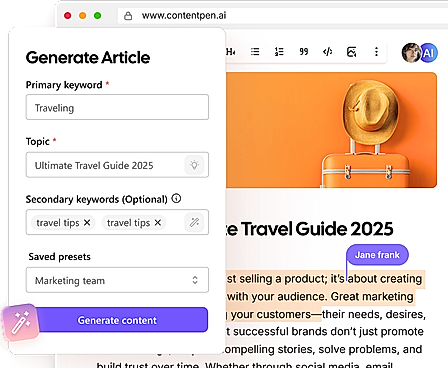This screenshot has width=448, height=368.
Task: Click the www.contentpen.ai address bar
Action: [x=283, y=16]
